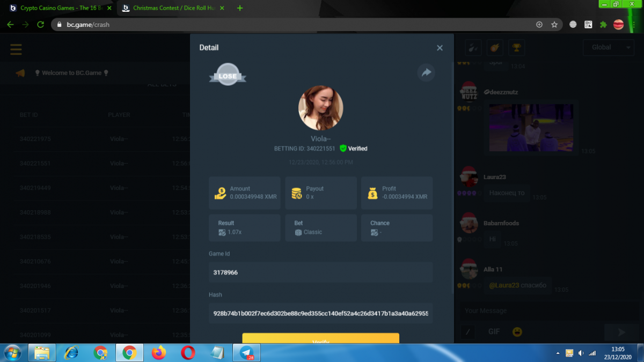Expand the Global chat room dropdown
Viewport: 644px width, 362px height.
pyautogui.click(x=608, y=47)
